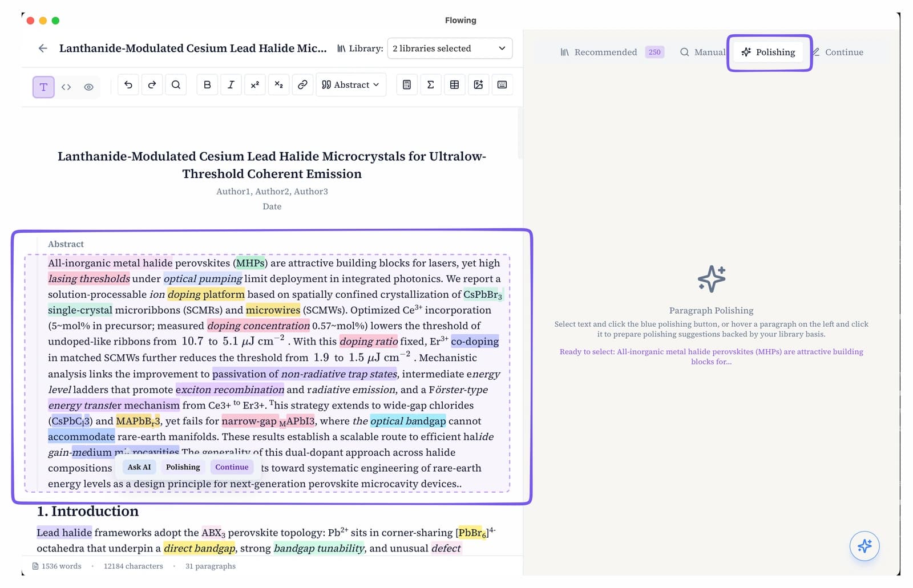913x588 pixels.
Task: Insert a hyperlink with link icon
Action: point(302,85)
